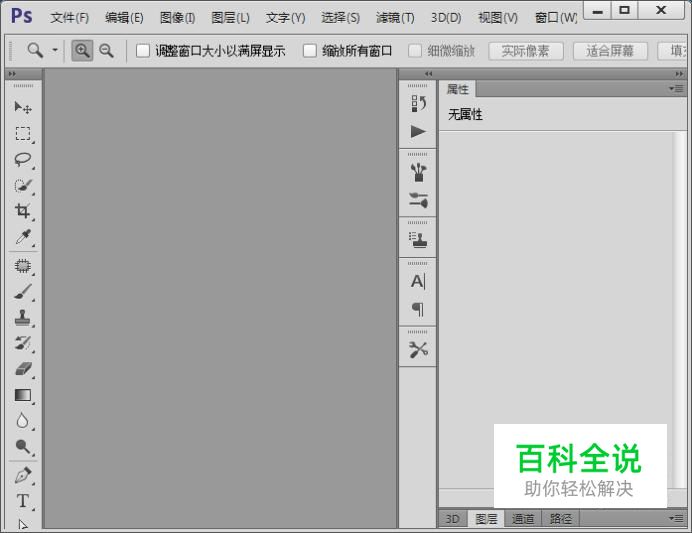Select the Clone Stamp tool
The image size is (692, 533).
click(x=23, y=317)
